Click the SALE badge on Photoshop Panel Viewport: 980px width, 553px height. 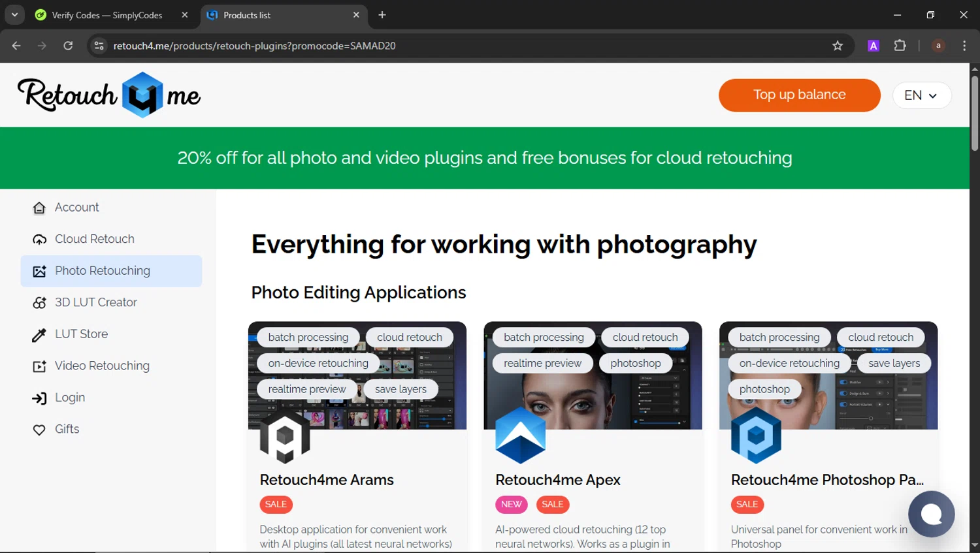tap(747, 505)
